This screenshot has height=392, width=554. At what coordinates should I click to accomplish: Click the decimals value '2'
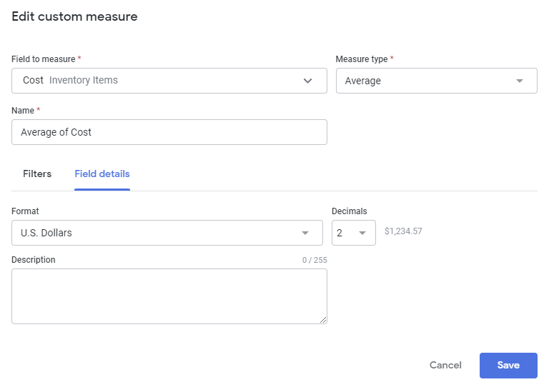pos(340,233)
